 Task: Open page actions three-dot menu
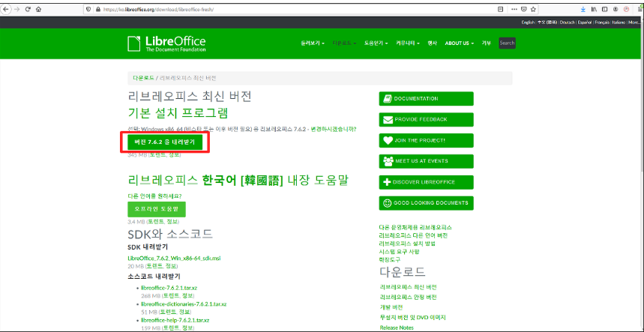(514, 9)
